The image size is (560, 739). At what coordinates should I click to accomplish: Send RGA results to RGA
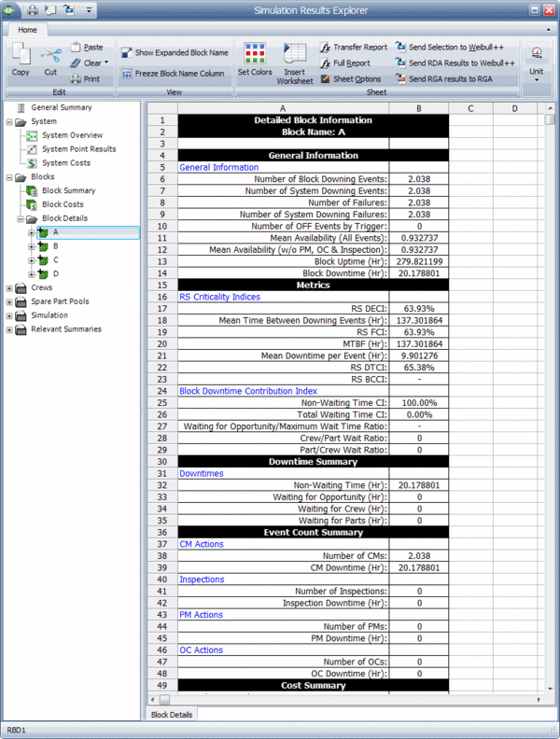[x=400, y=79]
